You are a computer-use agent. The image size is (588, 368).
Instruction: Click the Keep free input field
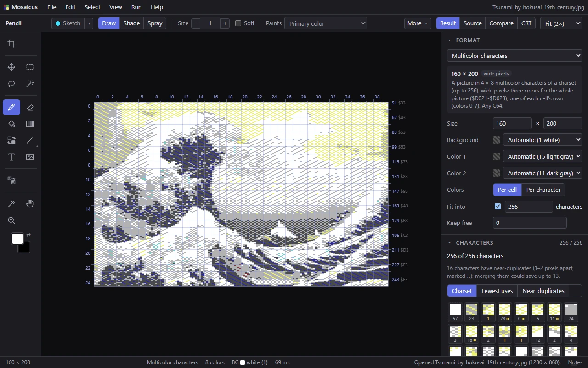point(530,223)
